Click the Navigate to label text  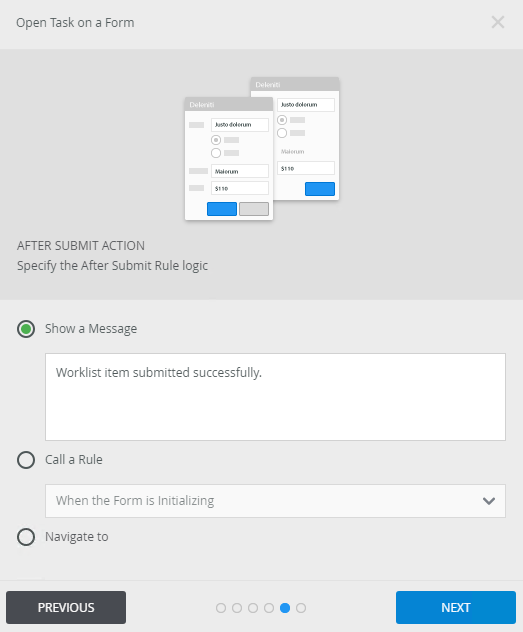tap(77, 537)
